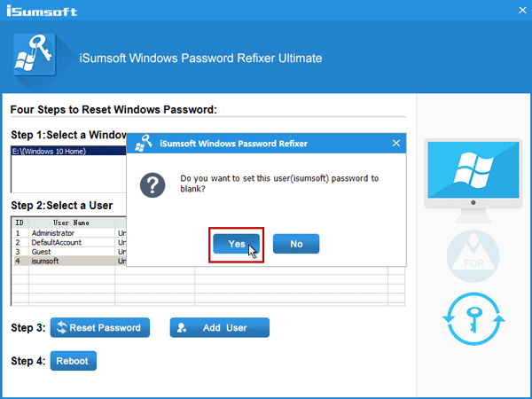Click the question mark icon in dialog
Screen dimensions: 532x399
(x=153, y=185)
